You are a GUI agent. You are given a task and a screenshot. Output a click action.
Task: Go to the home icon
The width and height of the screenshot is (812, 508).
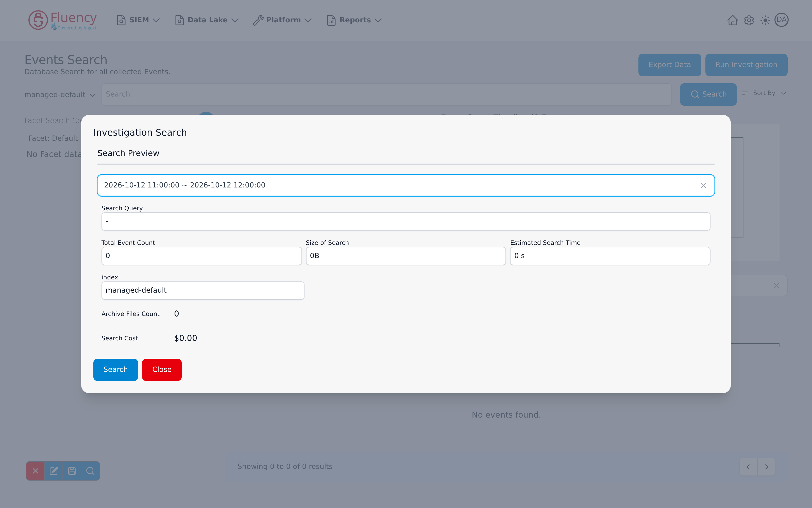[733, 20]
